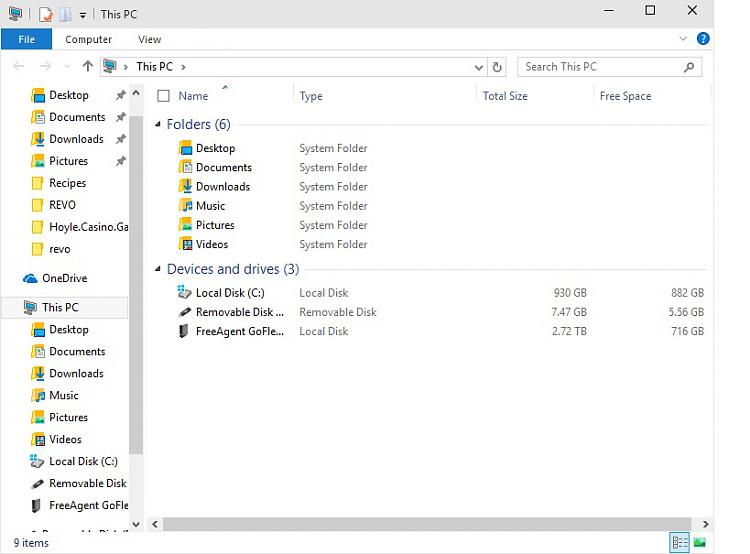Open the lowercase revo folder in sidebar
Viewport: 750px width, 554px height.
[x=59, y=249]
